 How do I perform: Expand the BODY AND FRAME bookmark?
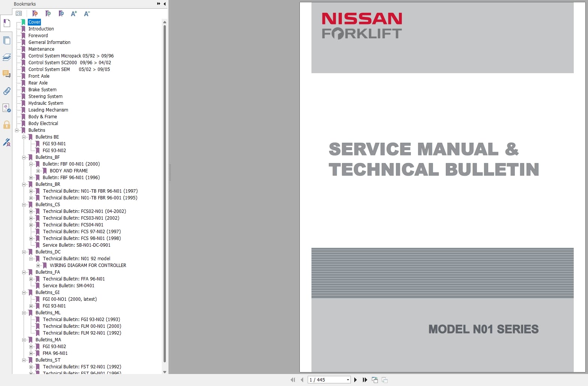pos(38,171)
